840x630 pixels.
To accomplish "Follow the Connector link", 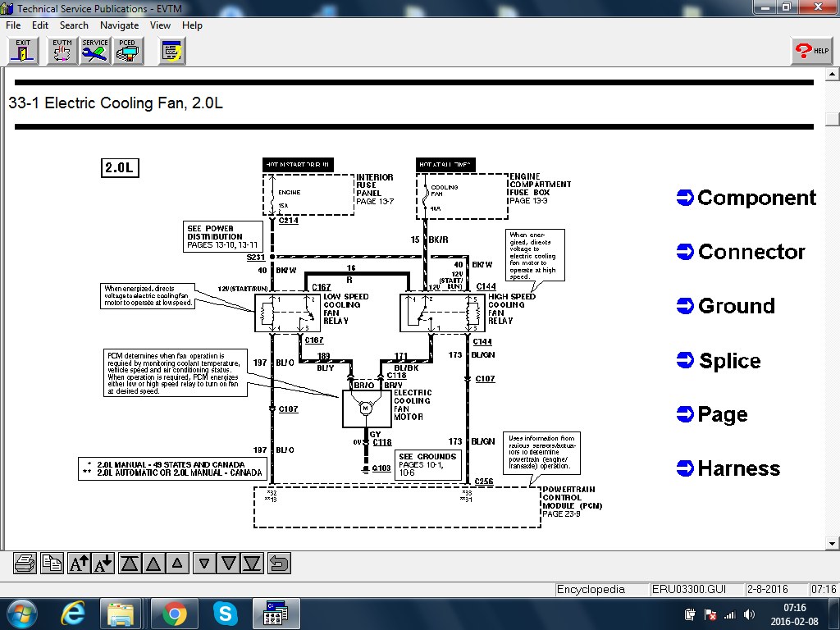I will (x=742, y=252).
